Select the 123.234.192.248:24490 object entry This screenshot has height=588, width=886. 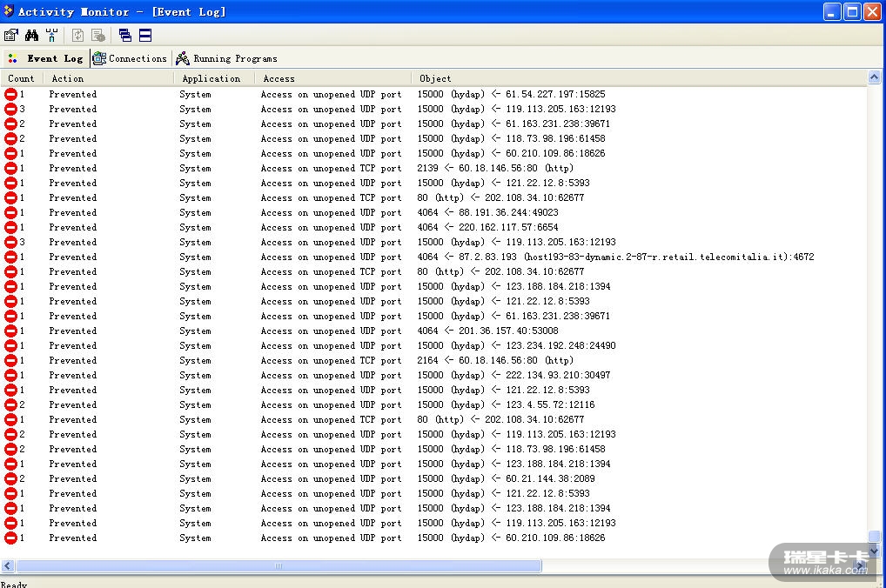pos(516,345)
